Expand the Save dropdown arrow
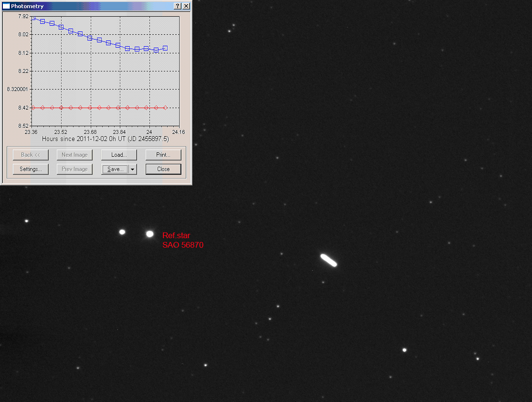 tap(133, 169)
